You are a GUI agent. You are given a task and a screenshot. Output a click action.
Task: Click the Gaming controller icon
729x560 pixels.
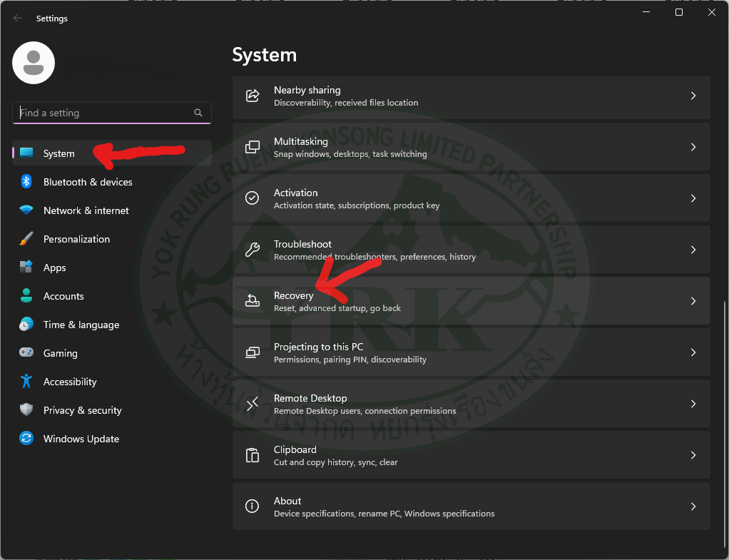point(26,352)
